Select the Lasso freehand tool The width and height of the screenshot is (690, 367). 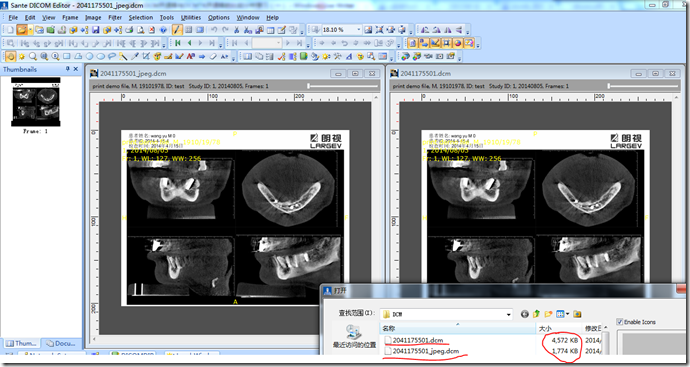112,57
